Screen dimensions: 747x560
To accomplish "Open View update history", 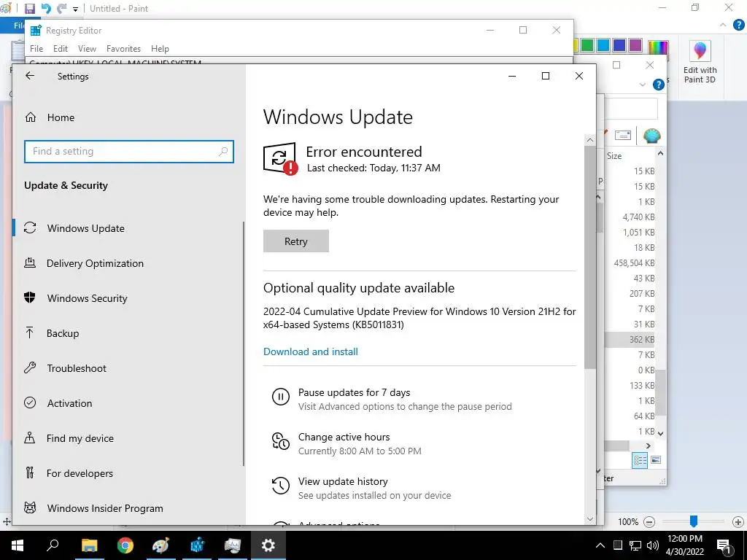I will coord(343,481).
